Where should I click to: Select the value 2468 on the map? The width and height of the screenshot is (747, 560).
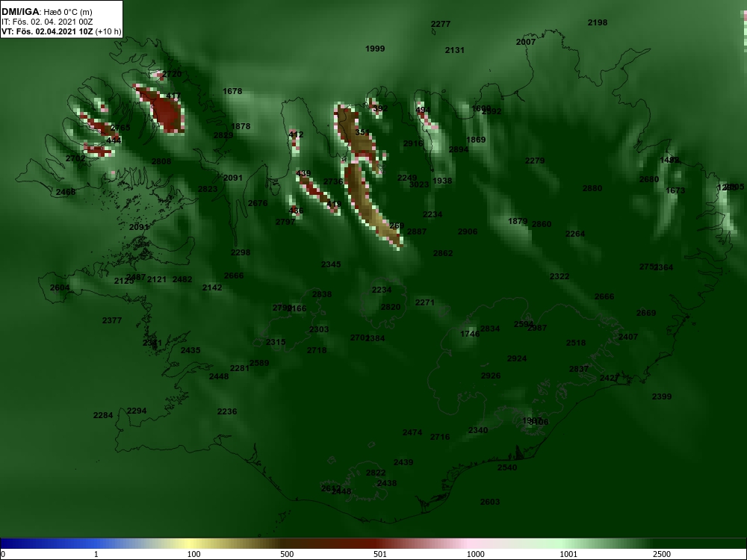pyautogui.click(x=66, y=192)
